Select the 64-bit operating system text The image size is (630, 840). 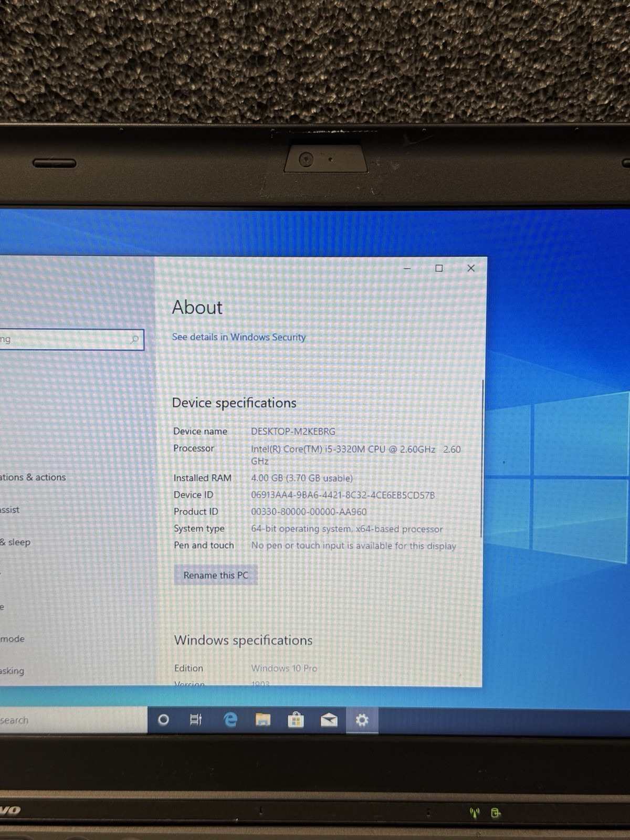347,529
